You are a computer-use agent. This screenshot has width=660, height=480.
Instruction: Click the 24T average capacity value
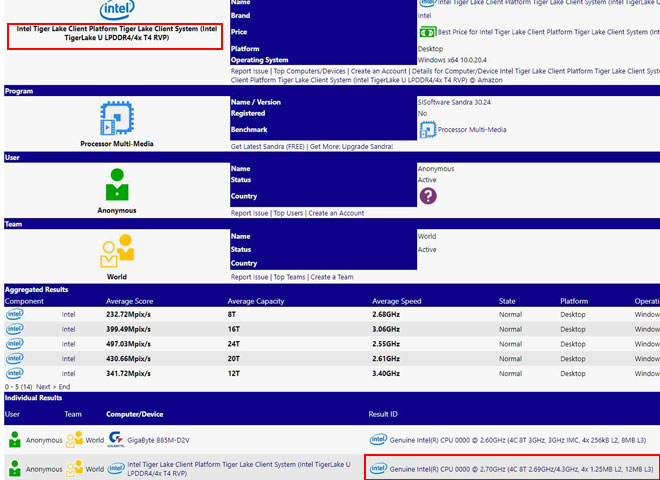pos(234,344)
